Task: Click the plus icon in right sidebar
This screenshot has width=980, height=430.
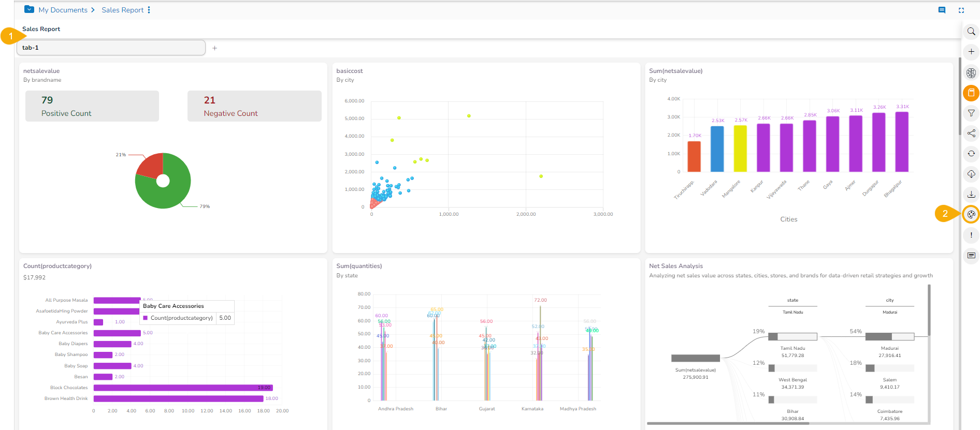Action: coord(971,52)
